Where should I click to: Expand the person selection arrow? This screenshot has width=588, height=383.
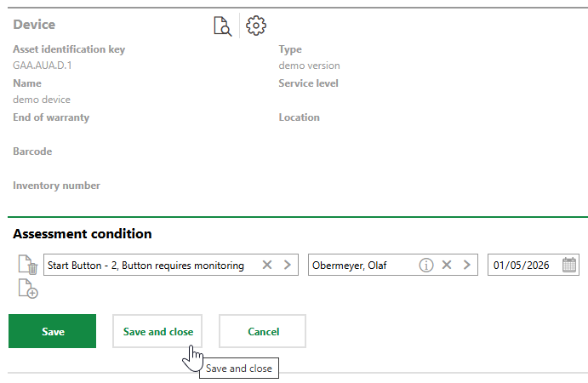[466, 266]
